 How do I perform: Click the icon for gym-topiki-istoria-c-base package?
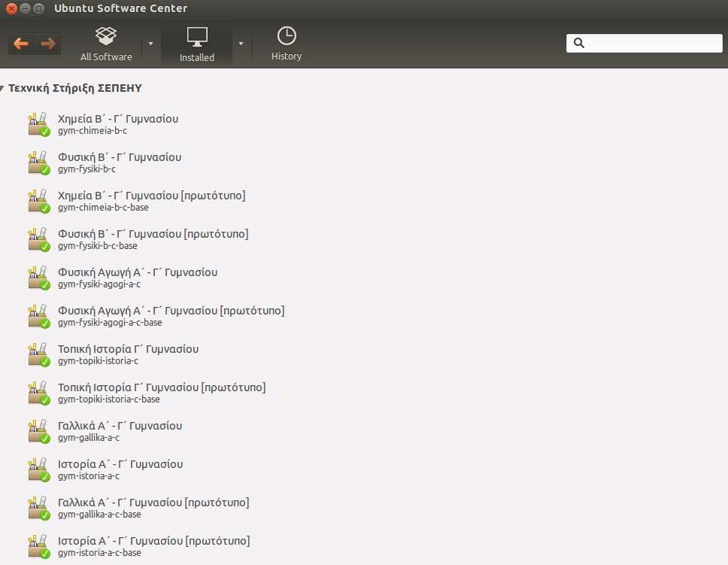pos(38,393)
